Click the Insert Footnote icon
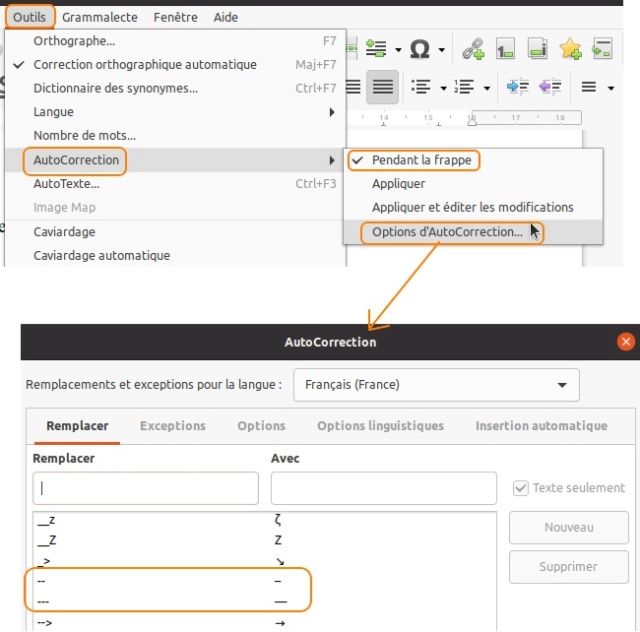The image size is (640, 632). [505, 49]
